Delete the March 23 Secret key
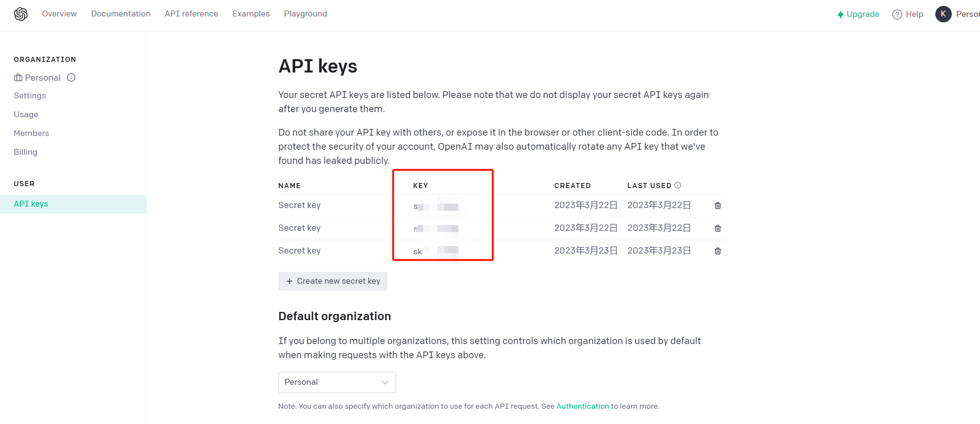The width and height of the screenshot is (980, 424). pyautogui.click(x=718, y=251)
